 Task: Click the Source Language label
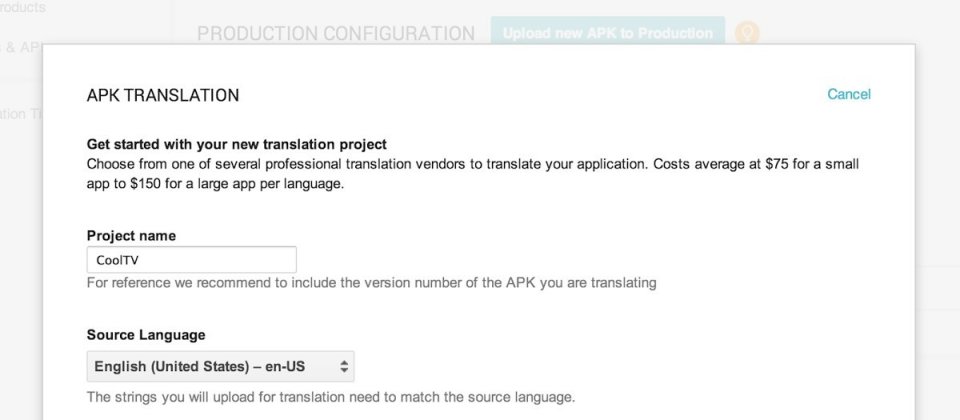point(146,335)
